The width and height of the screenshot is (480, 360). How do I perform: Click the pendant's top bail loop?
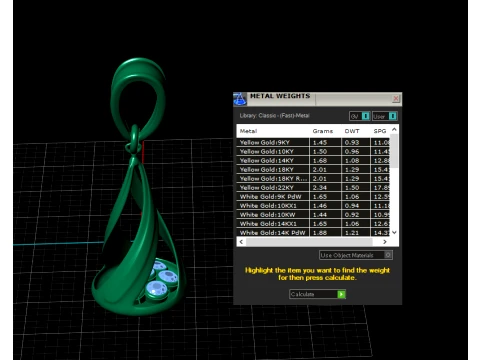(137, 100)
